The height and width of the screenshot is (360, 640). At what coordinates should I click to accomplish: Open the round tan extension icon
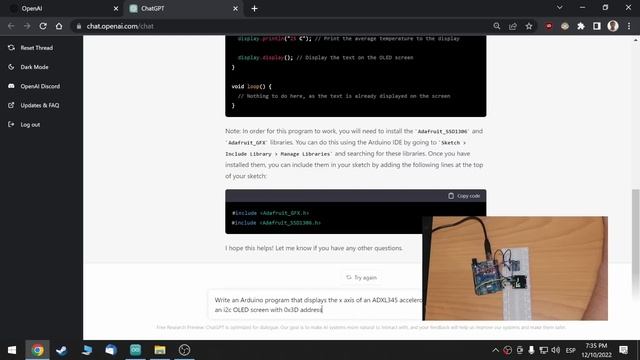click(x=565, y=26)
